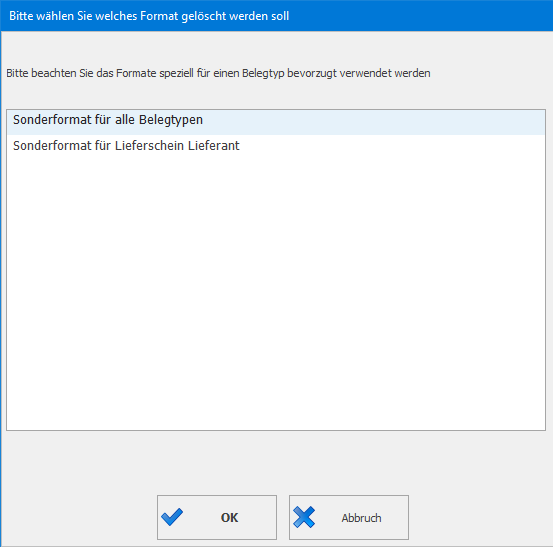Click the bold 'OK' label text

[x=229, y=518]
